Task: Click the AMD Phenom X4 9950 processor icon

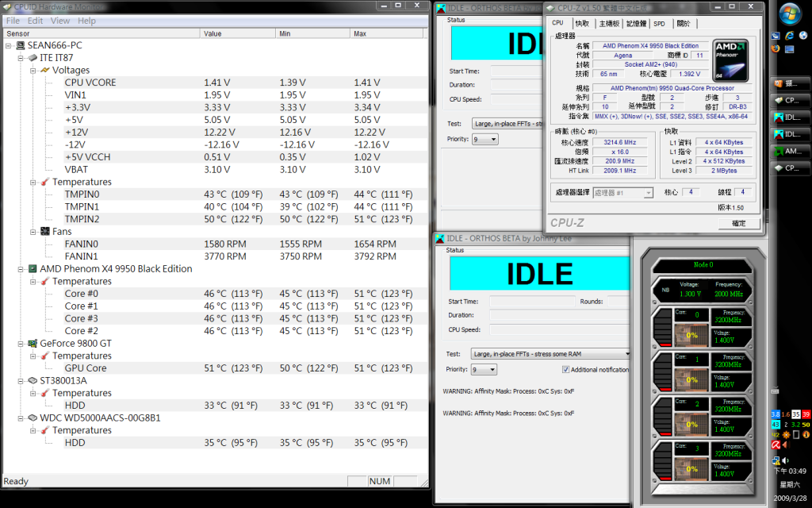Action: tap(33, 268)
